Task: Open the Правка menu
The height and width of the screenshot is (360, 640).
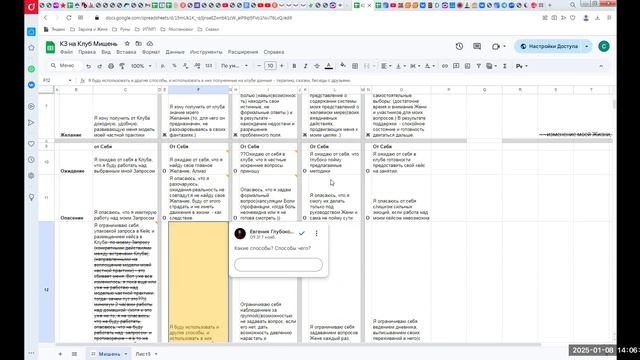Action: (87, 52)
